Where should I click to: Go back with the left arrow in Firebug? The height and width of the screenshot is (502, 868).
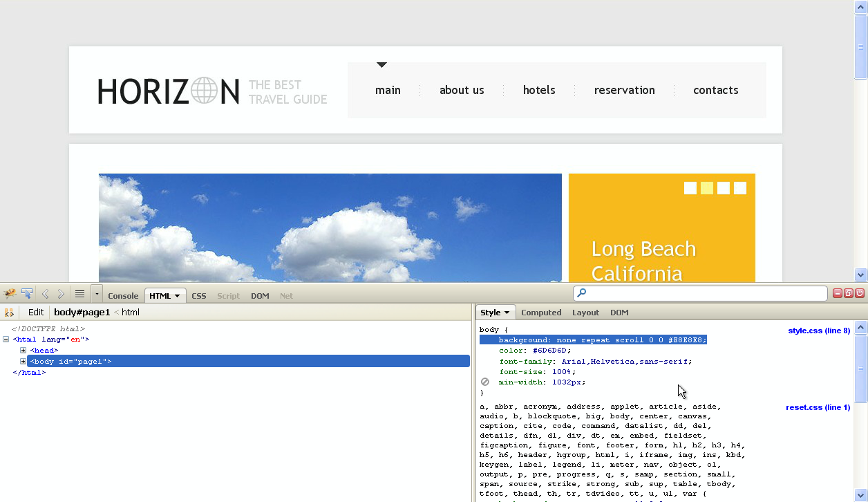pyautogui.click(x=45, y=294)
